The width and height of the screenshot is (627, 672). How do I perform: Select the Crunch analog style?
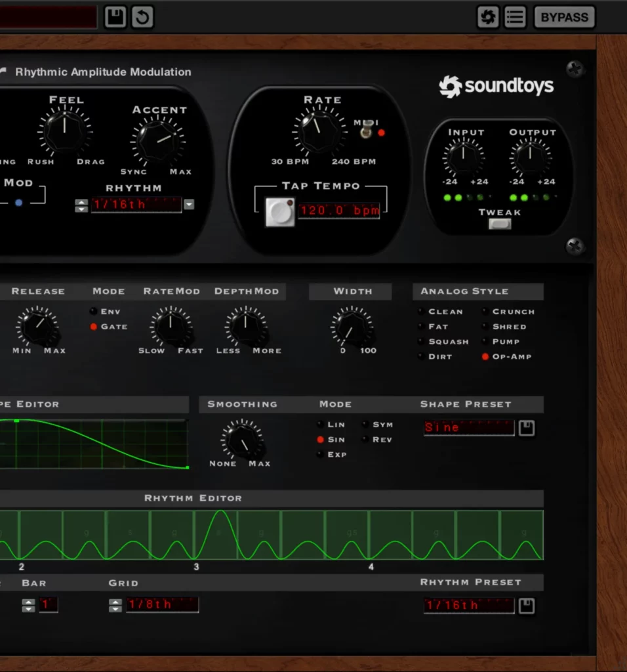click(x=485, y=312)
